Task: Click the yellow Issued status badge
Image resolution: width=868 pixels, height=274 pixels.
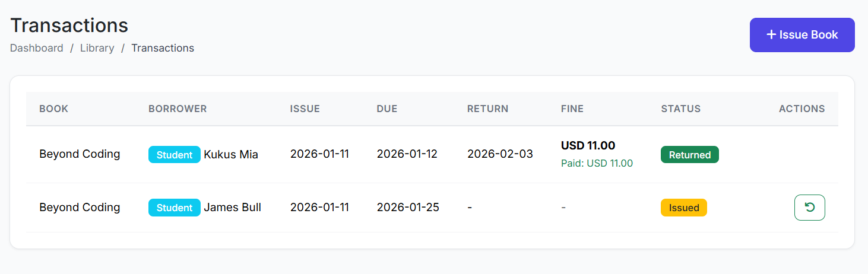Action: (683, 208)
